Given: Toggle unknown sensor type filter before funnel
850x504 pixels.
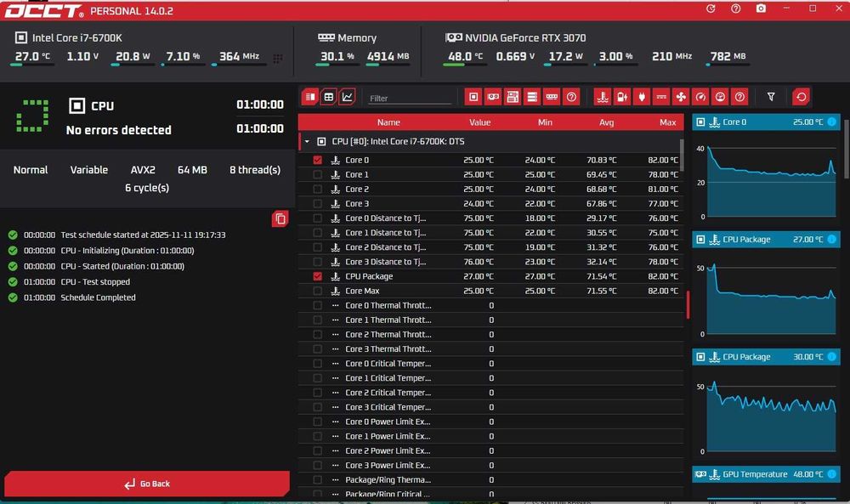Looking at the screenshot, I should (x=739, y=97).
